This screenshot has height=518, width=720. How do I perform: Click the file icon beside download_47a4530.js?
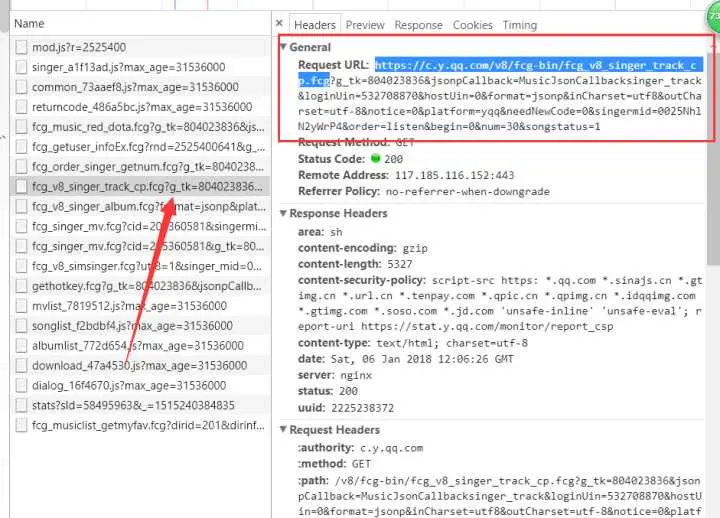click(x=21, y=366)
